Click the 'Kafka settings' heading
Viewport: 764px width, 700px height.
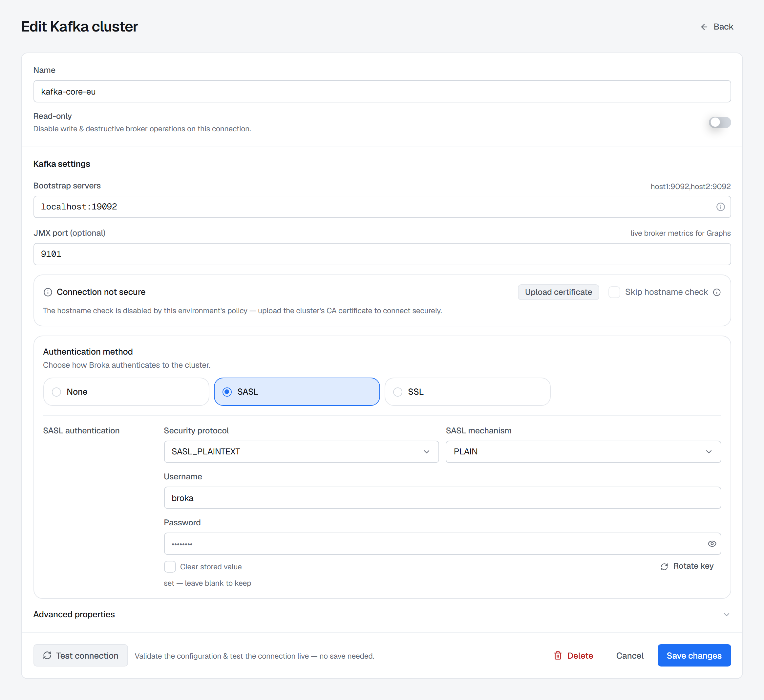click(x=62, y=164)
